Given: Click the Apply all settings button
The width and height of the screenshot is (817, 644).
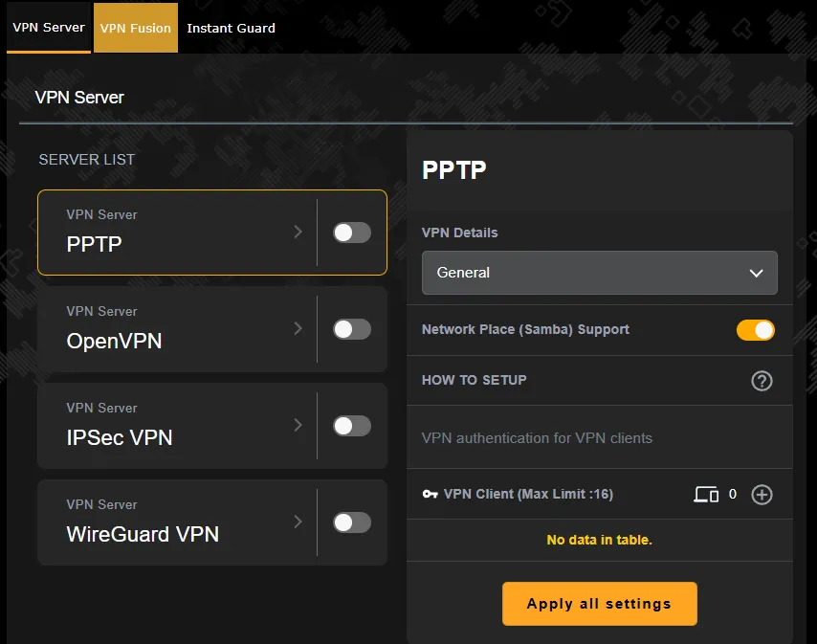Looking at the screenshot, I should (x=599, y=604).
